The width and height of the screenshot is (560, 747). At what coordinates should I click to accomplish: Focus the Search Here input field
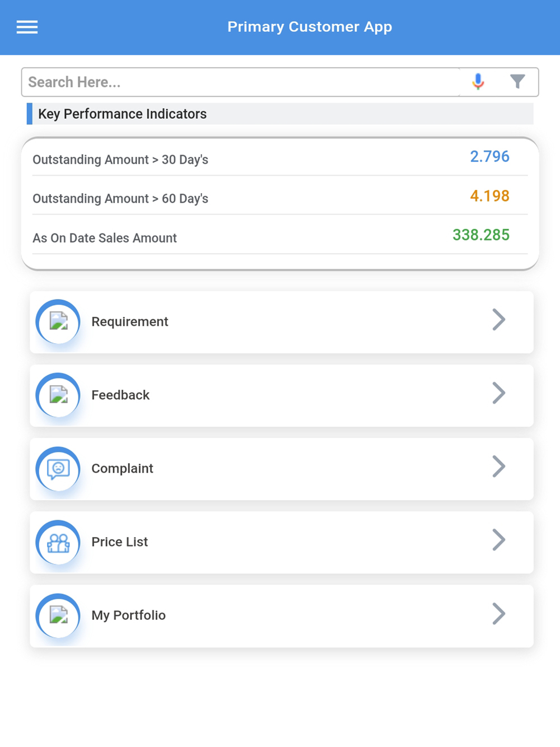pyautogui.click(x=241, y=82)
